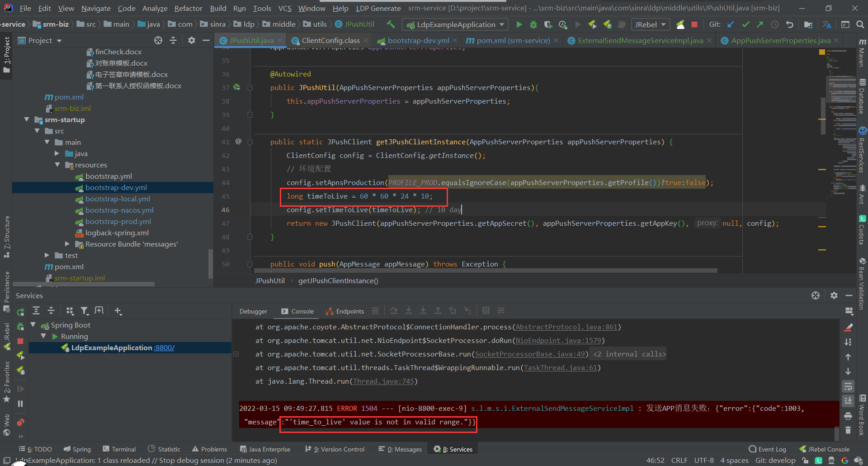Collapse all in Project panel

(x=173, y=41)
